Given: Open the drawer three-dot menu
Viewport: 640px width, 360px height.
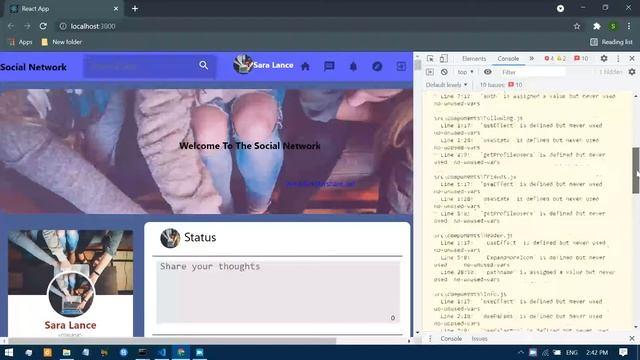Looking at the screenshot, I should (430, 339).
